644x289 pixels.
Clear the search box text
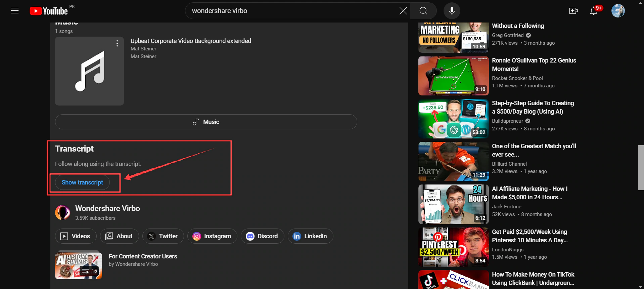coord(403,11)
